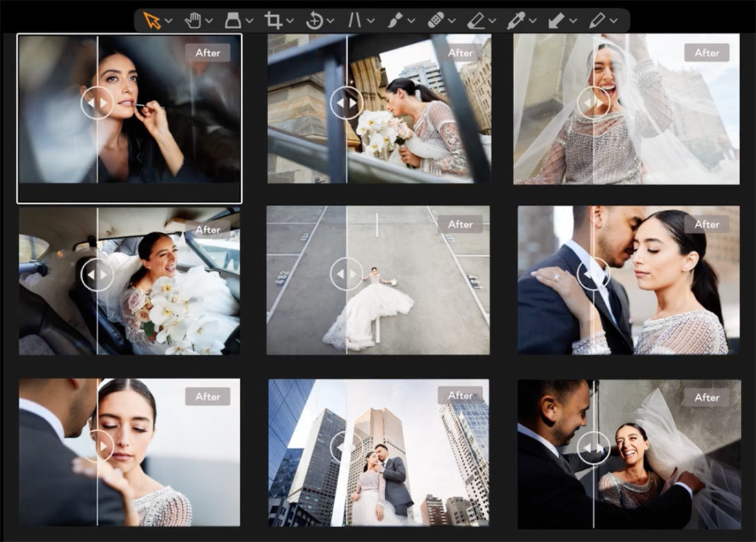The height and width of the screenshot is (542, 756).
Task: Toggle the After badge on parking lot photo
Action: tap(460, 224)
